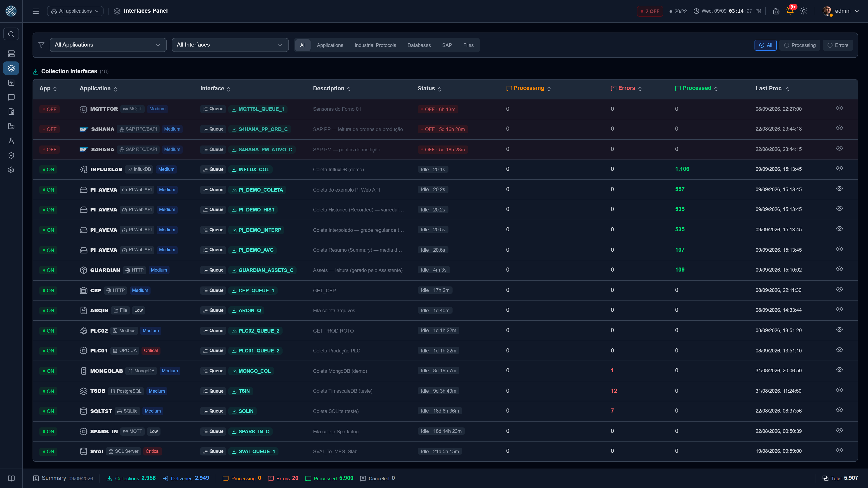
Task: Open the reports document sidebar icon
Action: (11, 112)
